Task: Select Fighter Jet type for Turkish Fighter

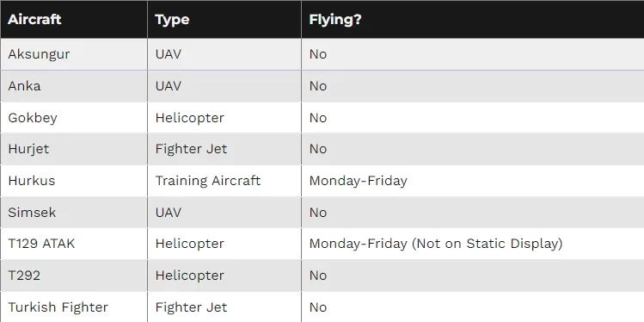Action: pyautogui.click(x=191, y=307)
